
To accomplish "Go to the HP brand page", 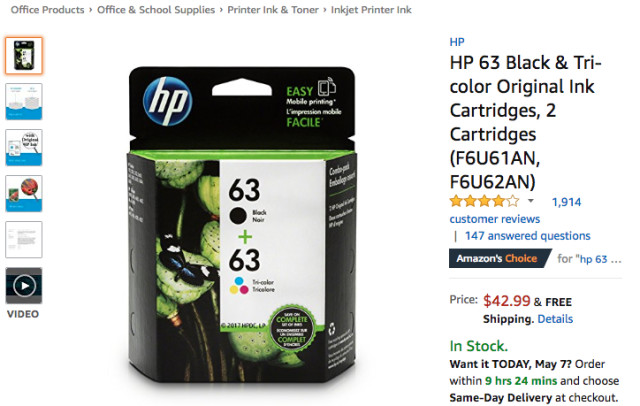I will point(457,42).
